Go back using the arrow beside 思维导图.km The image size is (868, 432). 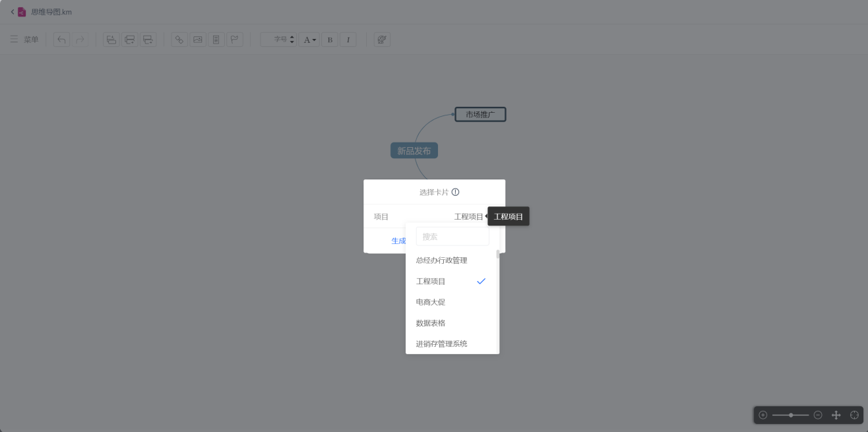[12, 12]
